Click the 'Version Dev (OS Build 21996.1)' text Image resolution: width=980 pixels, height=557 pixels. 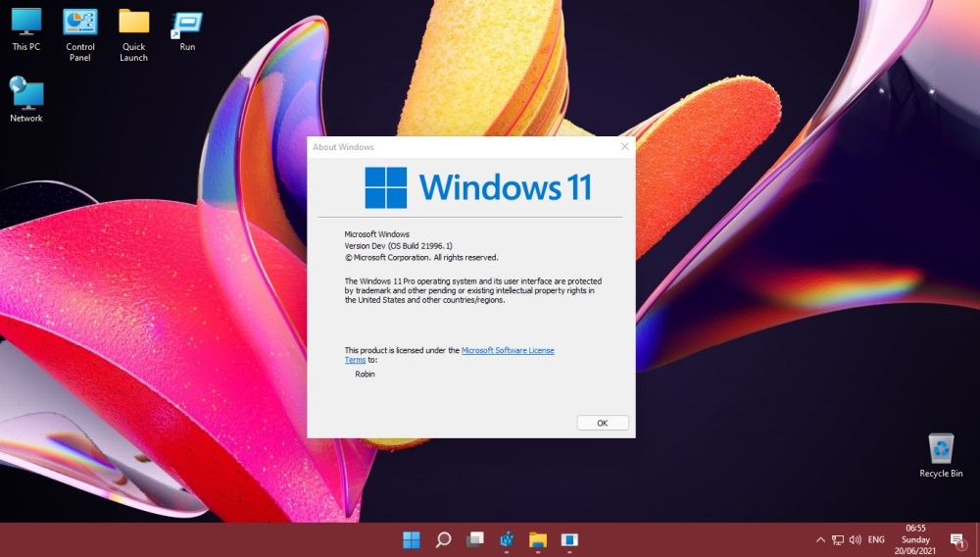tap(398, 246)
